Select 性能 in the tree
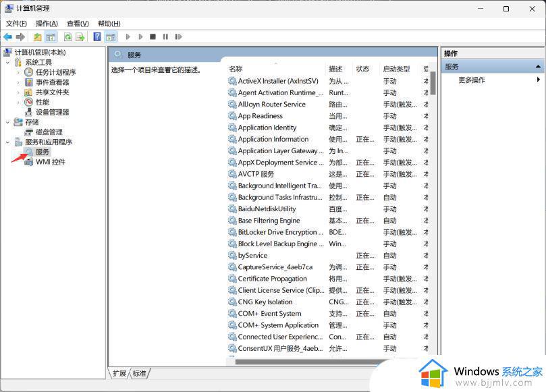 tap(43, 102)
